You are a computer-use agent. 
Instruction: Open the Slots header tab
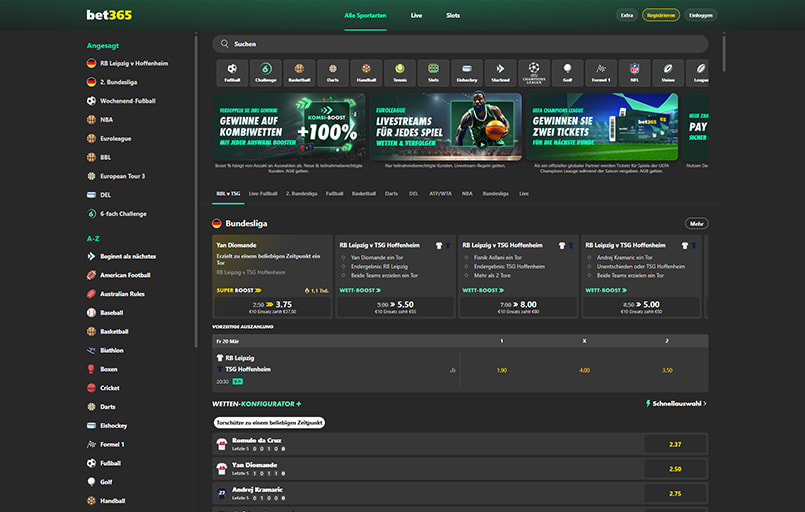click(x=453, y=15)
